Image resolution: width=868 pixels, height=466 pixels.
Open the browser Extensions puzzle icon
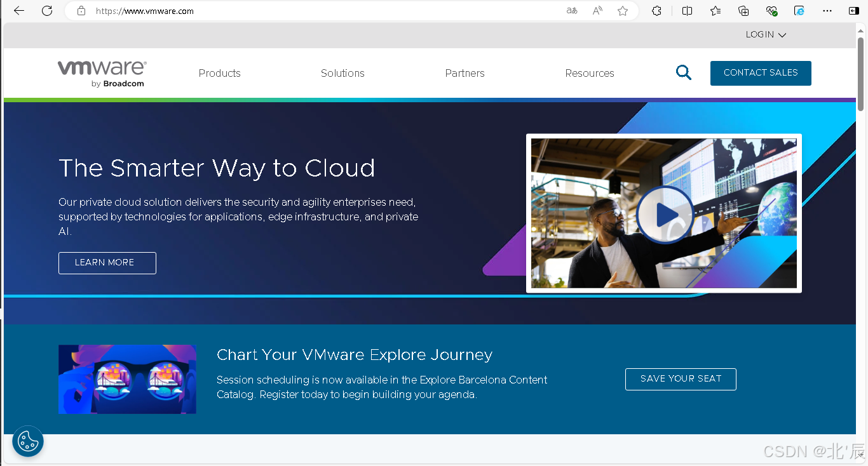click(657, 11)
